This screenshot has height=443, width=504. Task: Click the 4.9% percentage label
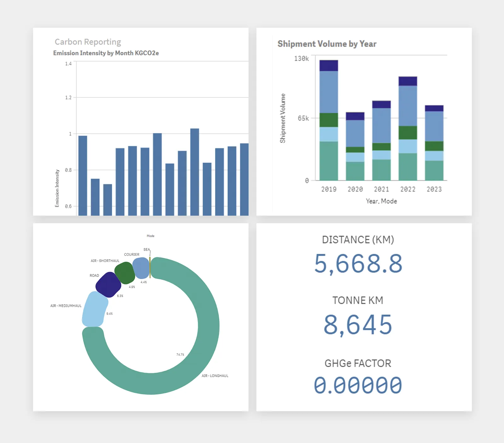pos(132,287)
